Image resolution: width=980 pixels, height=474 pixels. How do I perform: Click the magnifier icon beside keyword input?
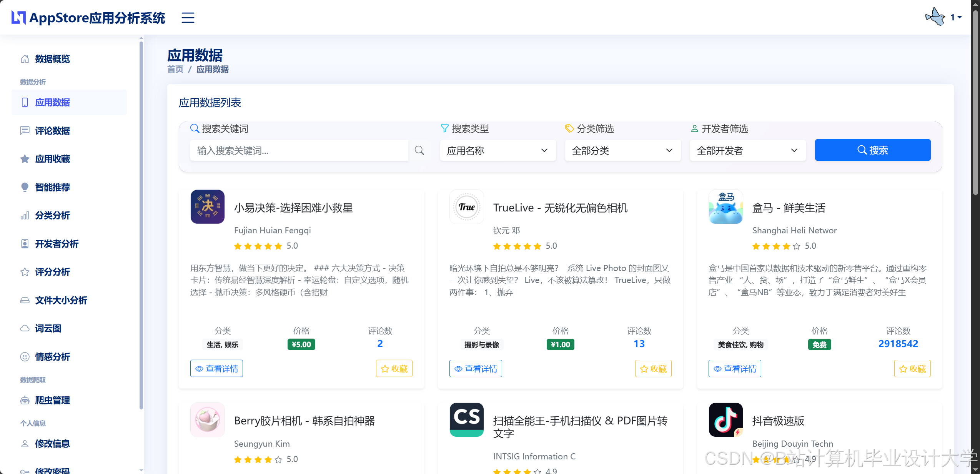tap(419, 150)
